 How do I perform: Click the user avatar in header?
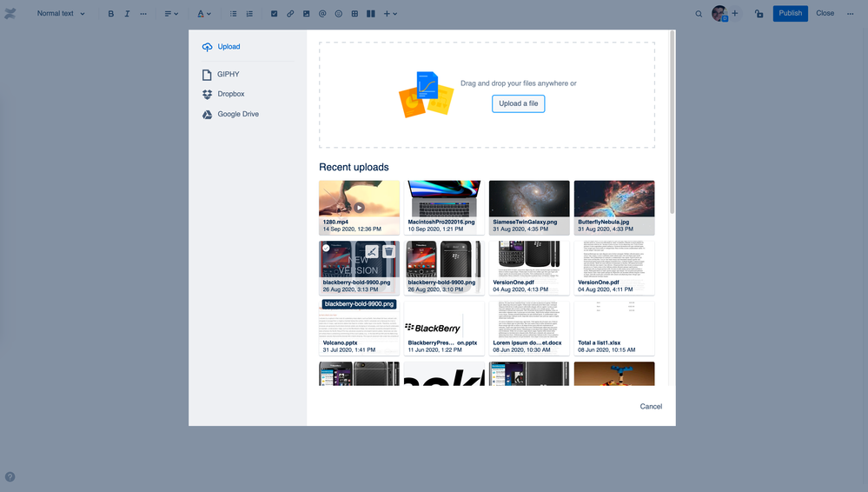[x=719, y=13]
